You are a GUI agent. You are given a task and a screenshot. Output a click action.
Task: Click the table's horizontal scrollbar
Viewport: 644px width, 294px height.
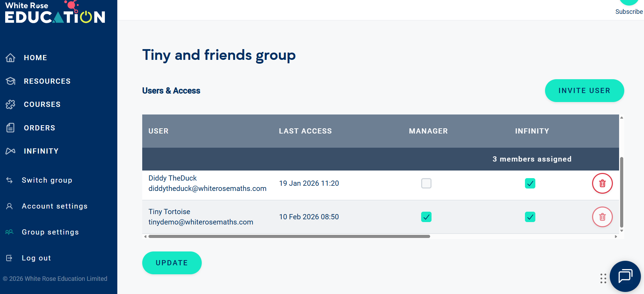(x=289, y=237)
